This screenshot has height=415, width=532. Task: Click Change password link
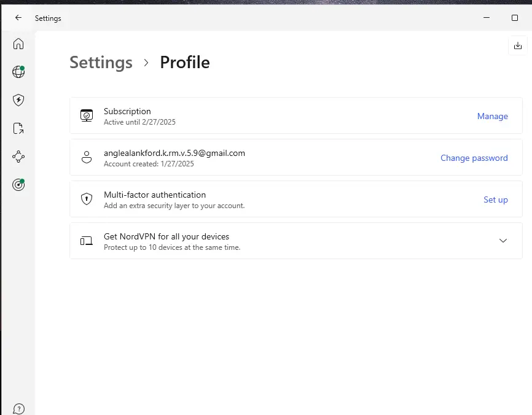474,158
